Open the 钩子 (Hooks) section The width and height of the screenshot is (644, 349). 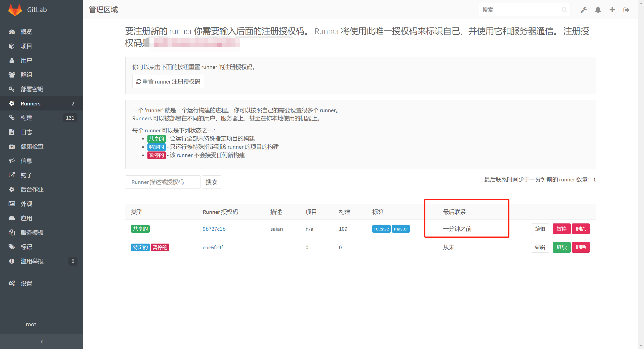click(26, 175)
